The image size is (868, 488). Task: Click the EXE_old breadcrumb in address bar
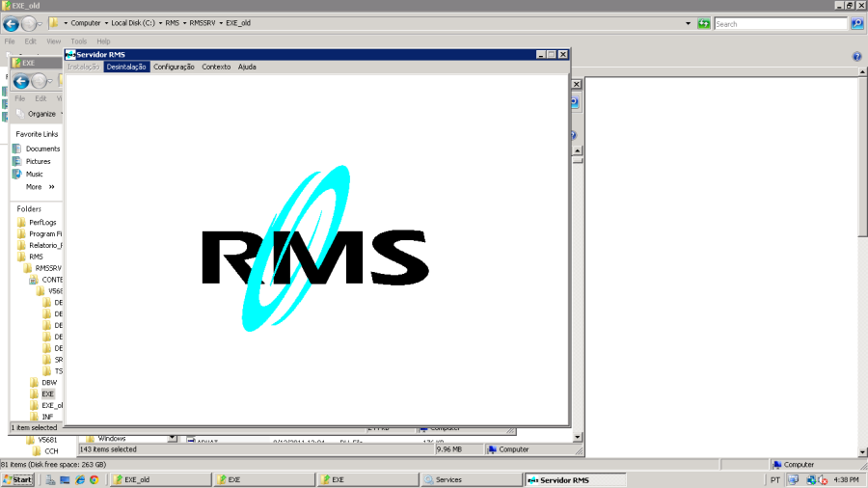coord(238,23)
